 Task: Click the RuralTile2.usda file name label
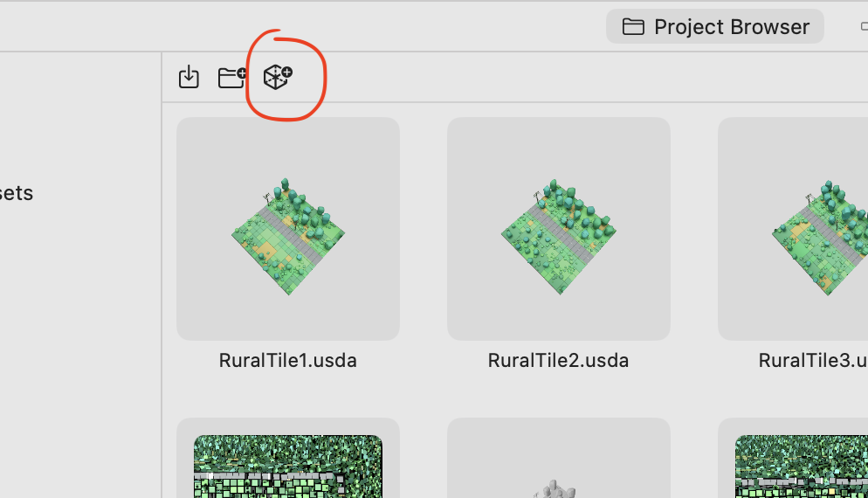pos(558,361)
